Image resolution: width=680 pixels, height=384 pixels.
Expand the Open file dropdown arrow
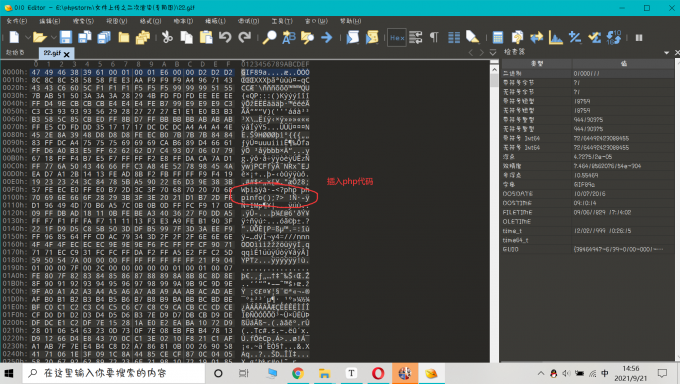pyautogui.click(x=53, y=38)
